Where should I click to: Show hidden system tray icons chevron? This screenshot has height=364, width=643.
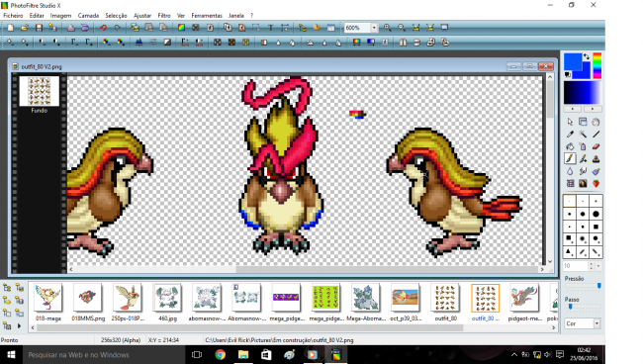tap(514, 354)
